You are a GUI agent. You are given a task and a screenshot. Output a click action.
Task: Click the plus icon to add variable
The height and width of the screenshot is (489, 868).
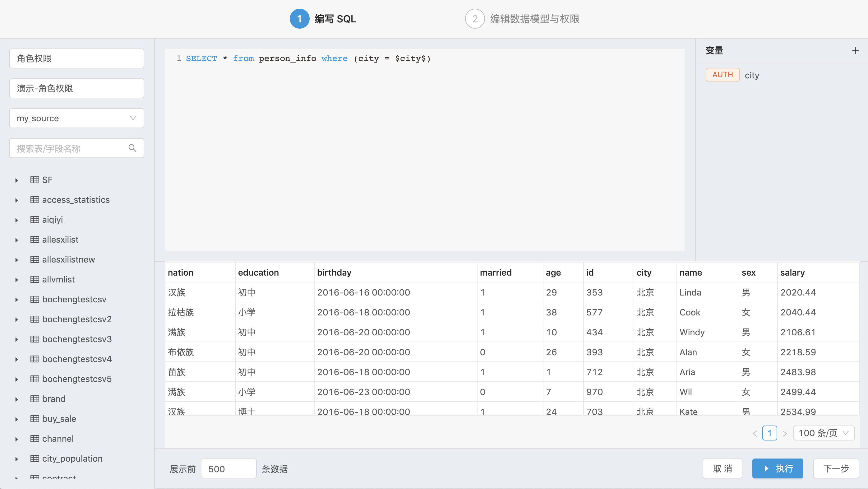855,51
